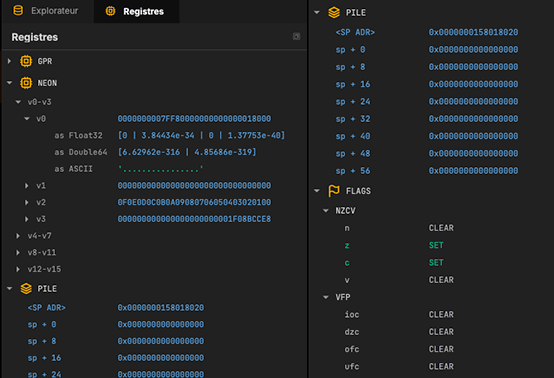Click the ioc flag's CLEAR value
Viewport: 554px width, 378px height.
click(x=441, y=314)
